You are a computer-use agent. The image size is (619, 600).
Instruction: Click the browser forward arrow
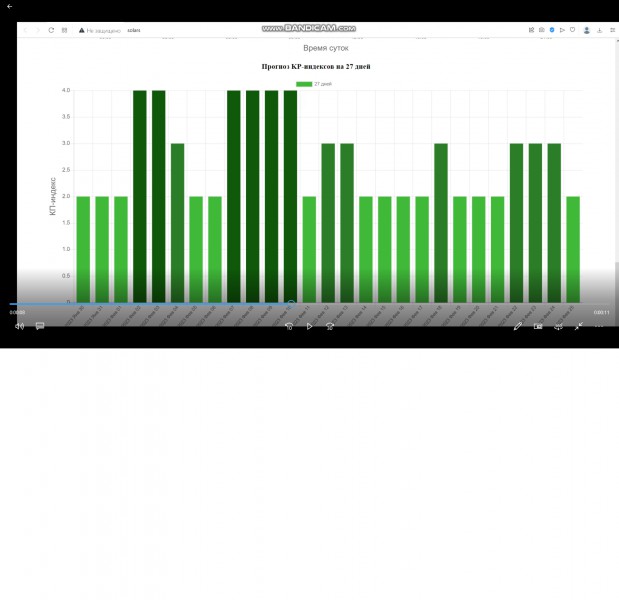tap(38, 30)
